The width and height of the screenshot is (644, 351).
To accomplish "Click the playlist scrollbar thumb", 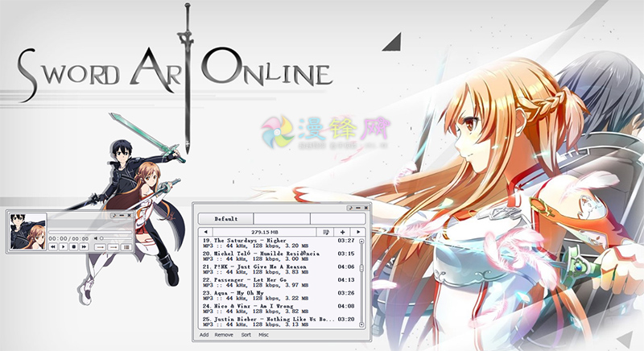I will 361,268.
